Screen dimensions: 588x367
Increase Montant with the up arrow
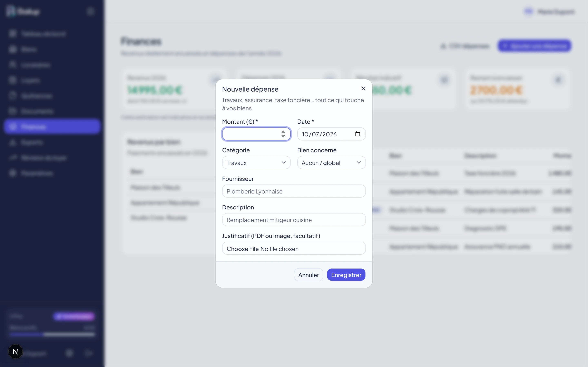pos(283,132)
